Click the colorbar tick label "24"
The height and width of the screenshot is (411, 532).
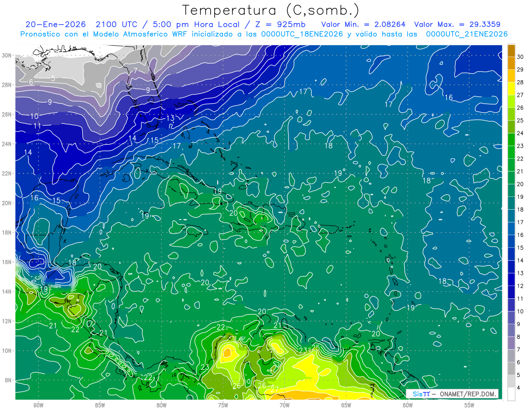pyautogui.click(x=520, y=133)
